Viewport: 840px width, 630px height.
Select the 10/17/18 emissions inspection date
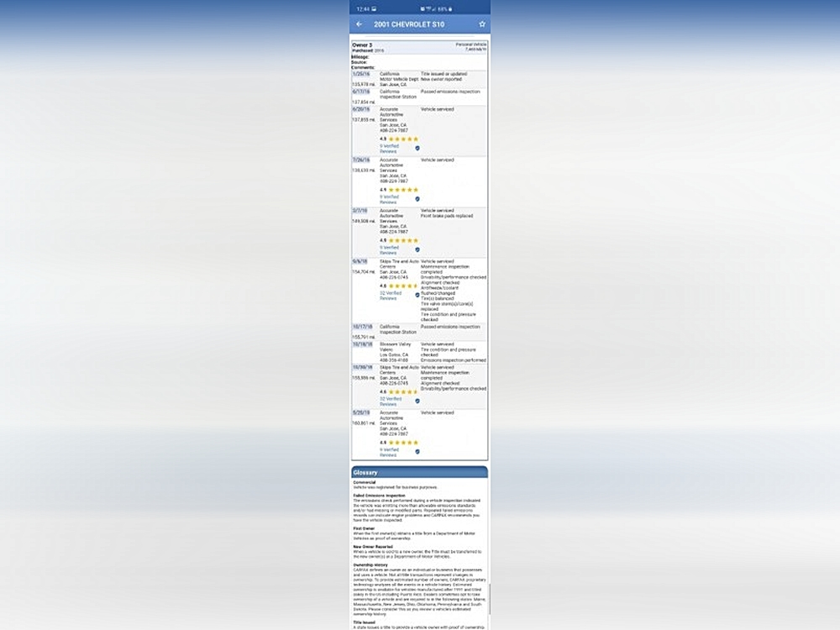[x=362, y=327]
